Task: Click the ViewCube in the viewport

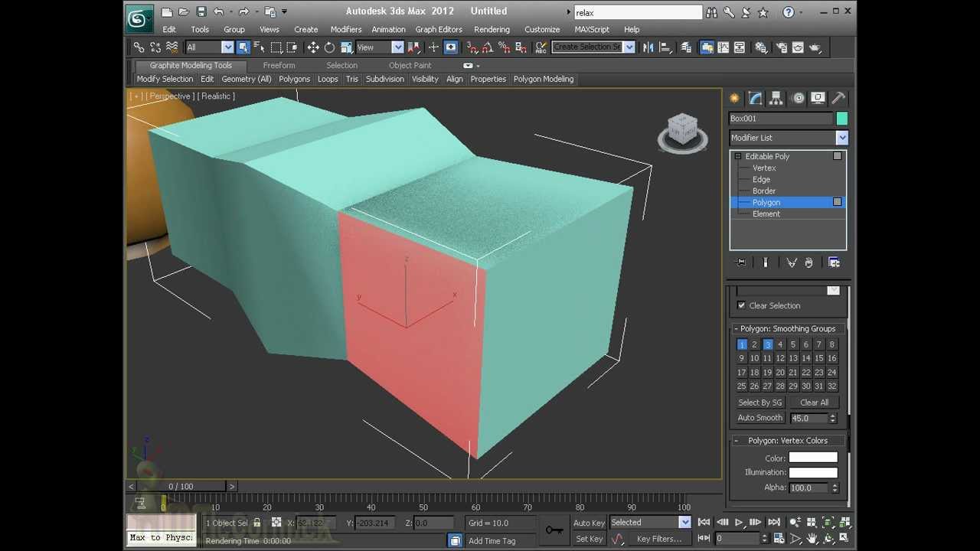Action: click(x=682, y=130)
